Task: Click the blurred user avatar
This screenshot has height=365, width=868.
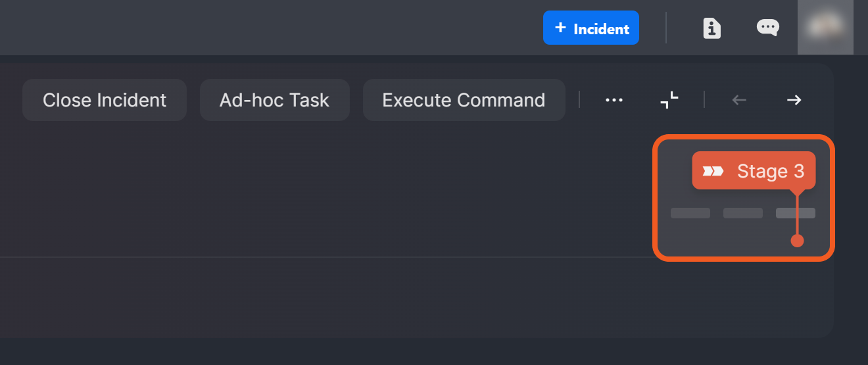Action: pyautogui.click(x=825, y=27)
